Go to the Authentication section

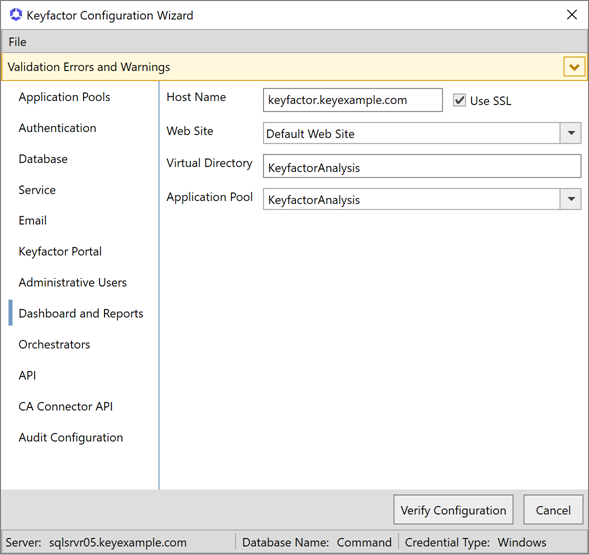[x=57, y=128]
